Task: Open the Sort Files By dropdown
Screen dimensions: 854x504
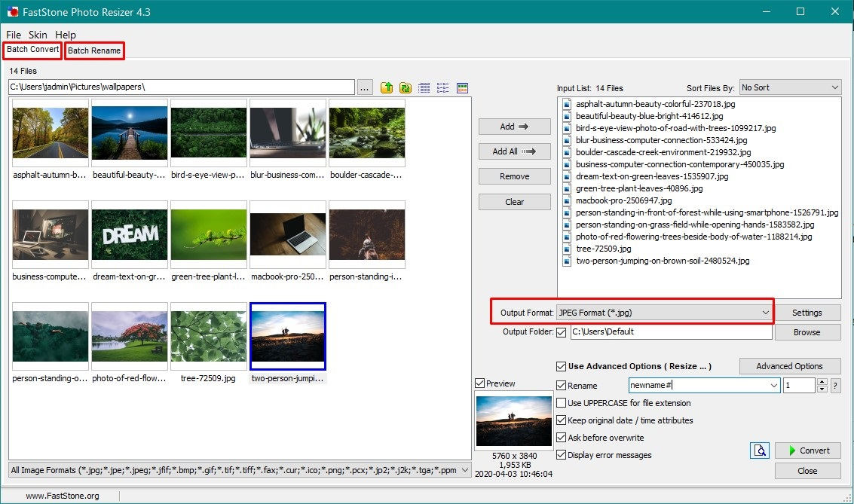Action: tap(790, 87)
